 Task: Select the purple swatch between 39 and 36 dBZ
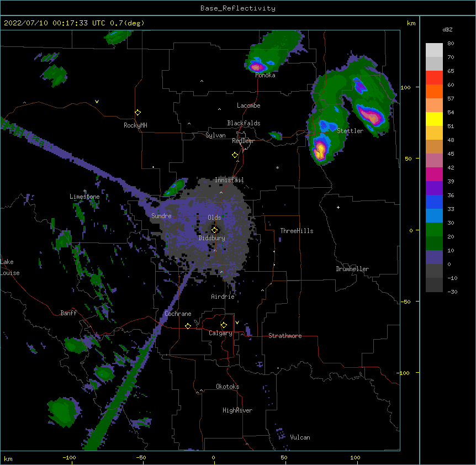coord(434,188)
